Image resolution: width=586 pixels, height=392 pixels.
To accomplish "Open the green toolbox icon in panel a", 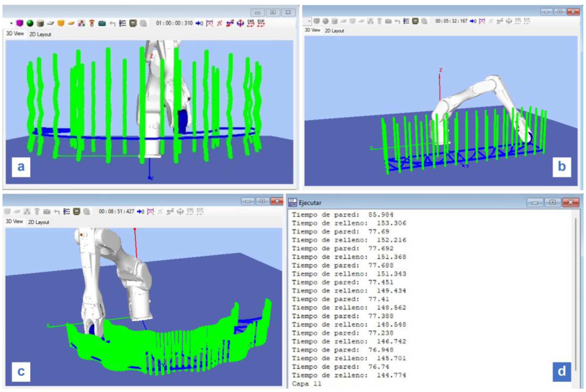I will tap(102, 23).
